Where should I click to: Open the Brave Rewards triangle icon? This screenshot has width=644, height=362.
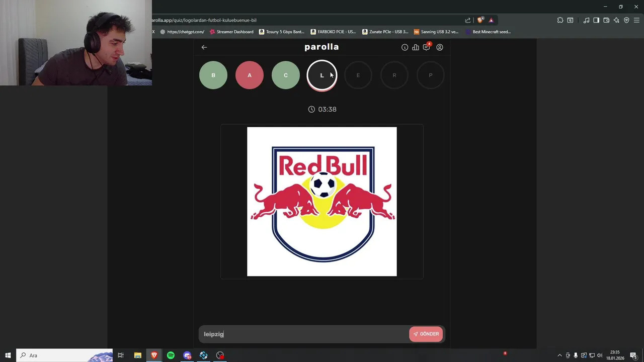491,20
